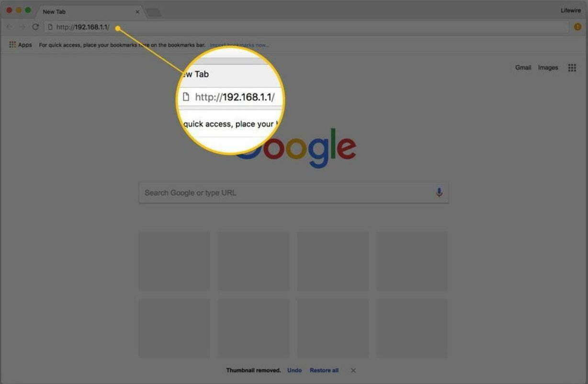
Task: Click the address bar showing http://192.168.1.1/
Action: pyautogui.click(x=306, y=27)
